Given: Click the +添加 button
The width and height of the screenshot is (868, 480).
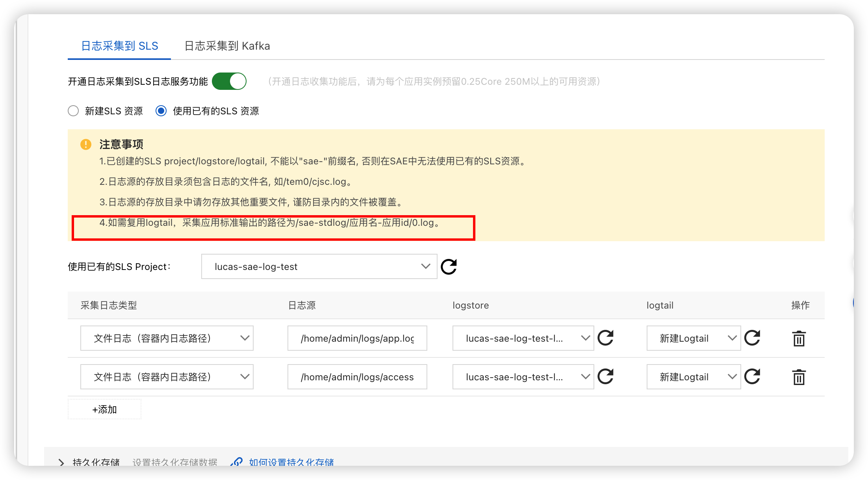Looking at the screenshot, I should [x=104, y=409].
